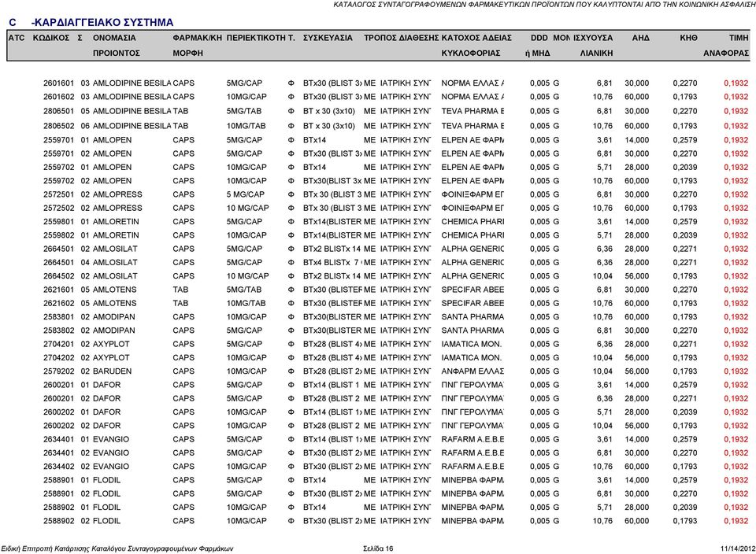The image size is (756, 554).
Task: Select product code 2664502
Action: pos(59,276)
